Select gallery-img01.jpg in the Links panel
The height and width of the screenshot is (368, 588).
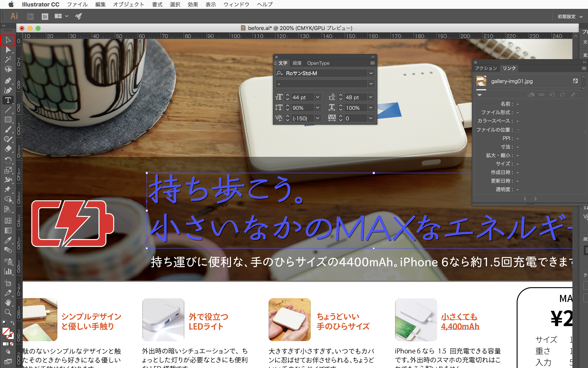click(x=512, y=81)
